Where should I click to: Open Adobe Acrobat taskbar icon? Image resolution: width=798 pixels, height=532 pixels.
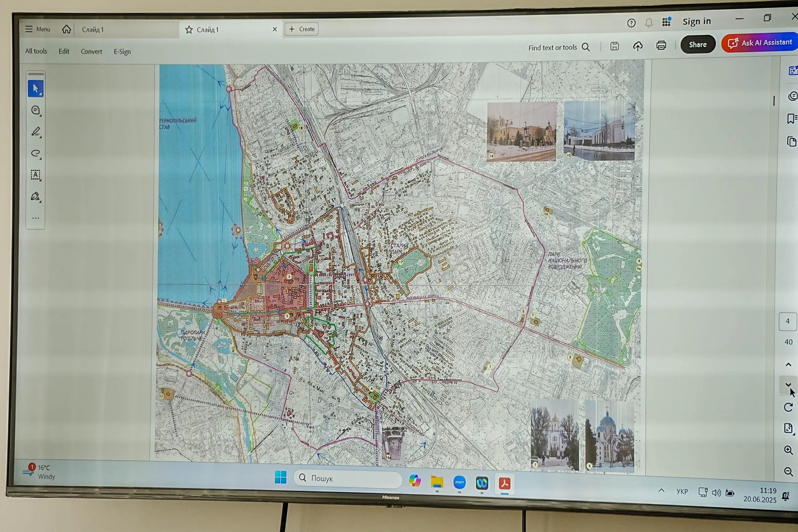505,484
